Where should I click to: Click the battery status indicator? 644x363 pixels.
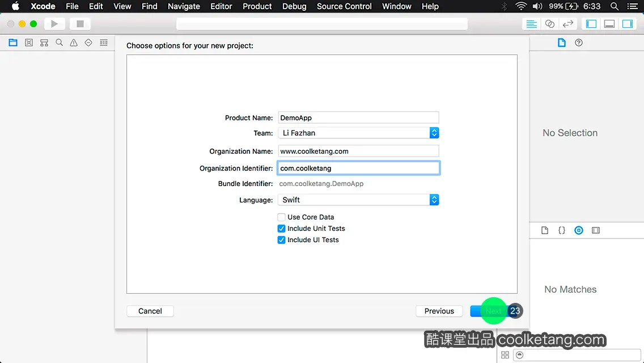[564, 6]
